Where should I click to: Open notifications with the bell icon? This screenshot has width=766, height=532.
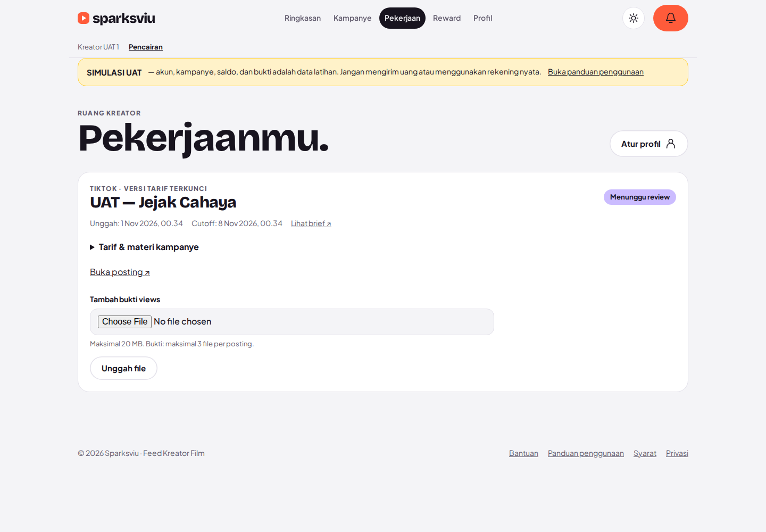(x=671, y=18)
